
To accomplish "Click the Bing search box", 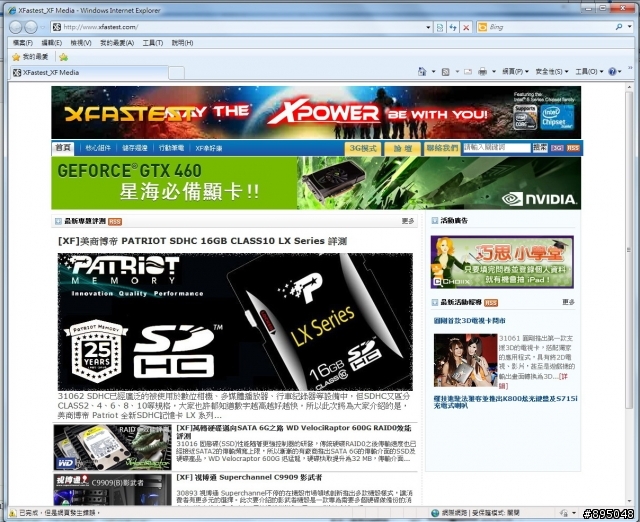I will point(549,27).
